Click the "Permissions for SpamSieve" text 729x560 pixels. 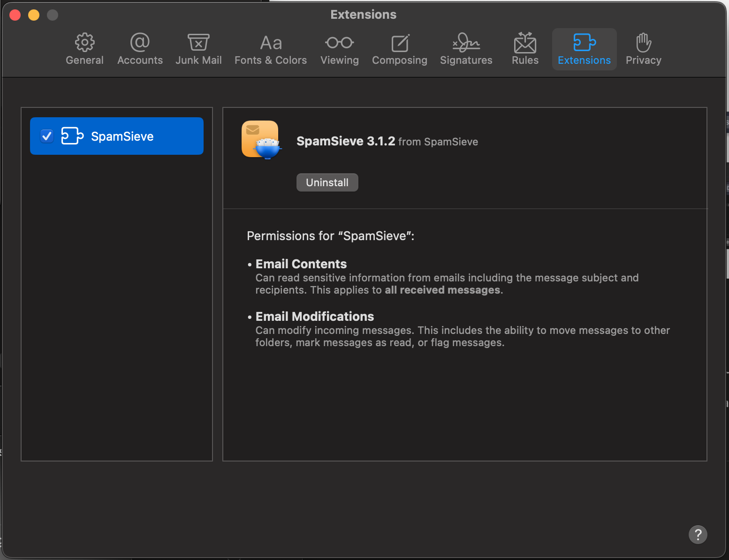tap(331, 236)
